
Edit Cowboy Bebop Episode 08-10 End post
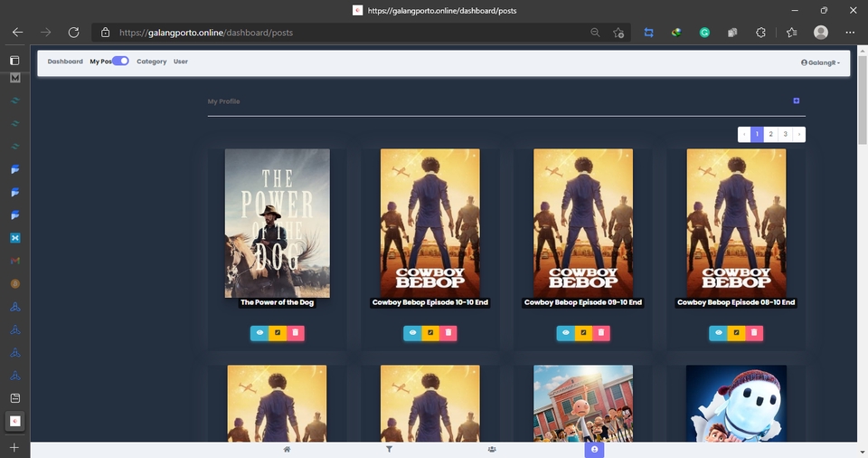(x=736, y=333)
